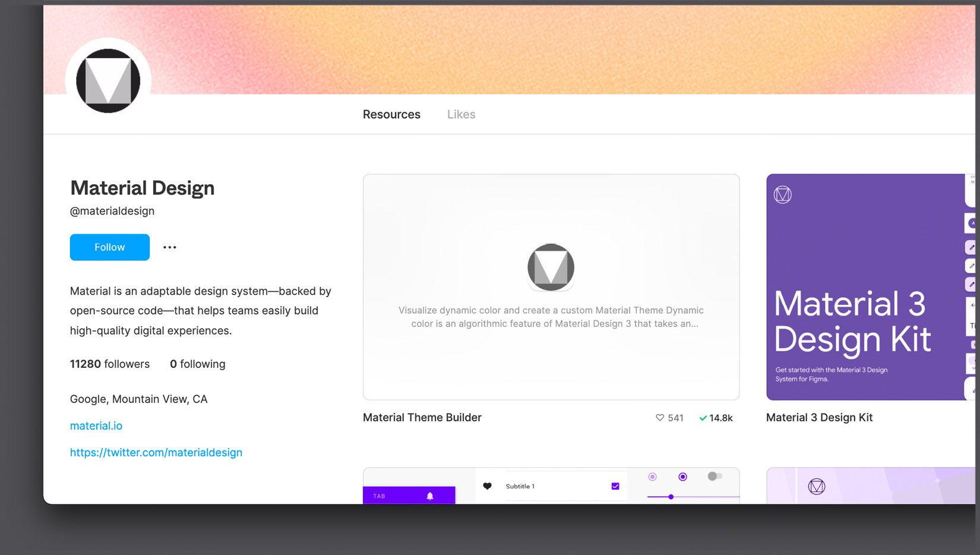Screen dimensions: 980x555
Task: Click the green checkmark next to 14.8k
Action: 703,418
